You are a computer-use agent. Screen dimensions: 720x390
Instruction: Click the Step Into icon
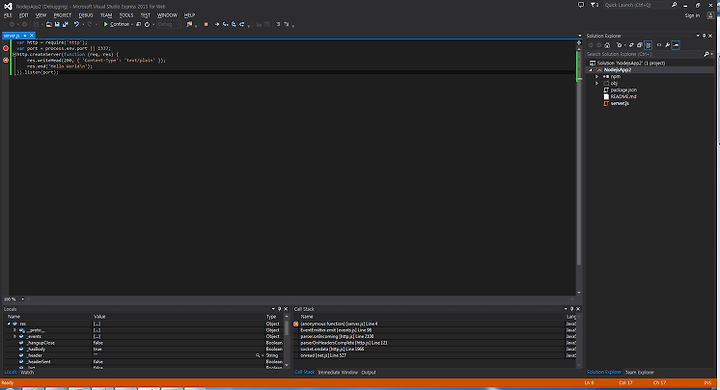225,24
